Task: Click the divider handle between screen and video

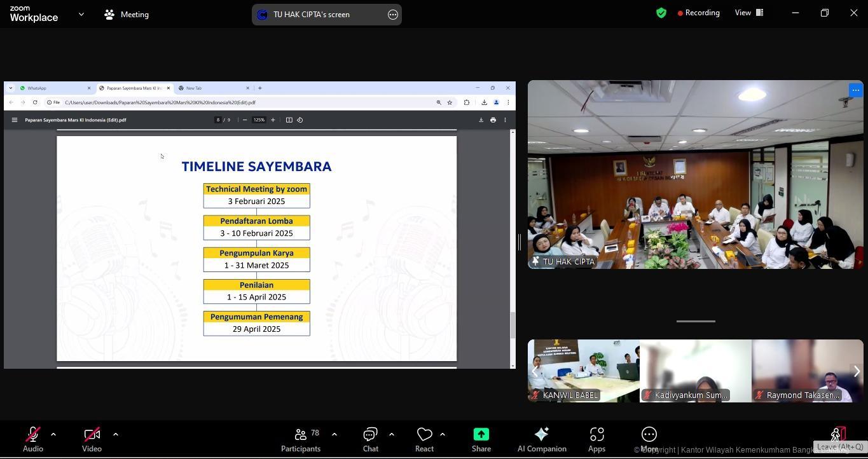Action: (520, 242)
